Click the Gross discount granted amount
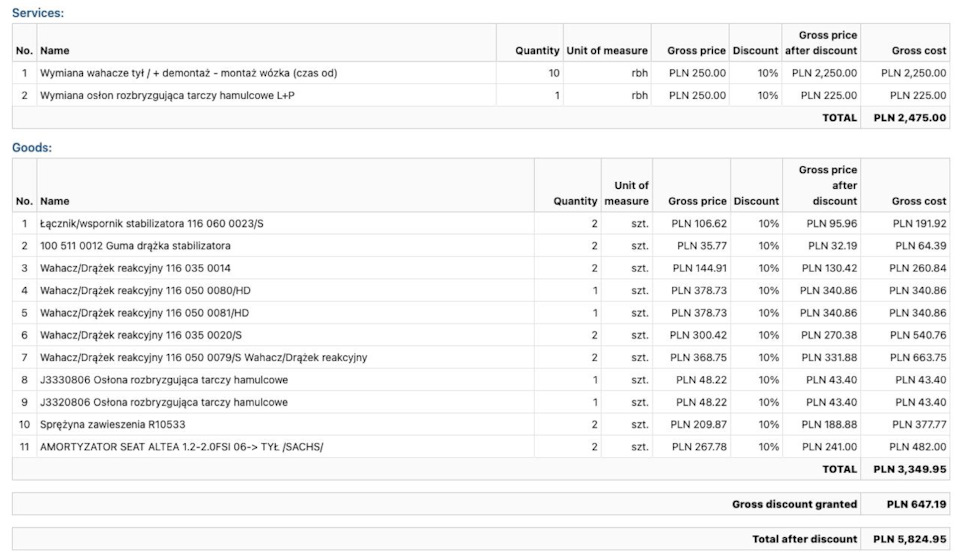Screen dimensions: 960x557 (x=916, y=505)
